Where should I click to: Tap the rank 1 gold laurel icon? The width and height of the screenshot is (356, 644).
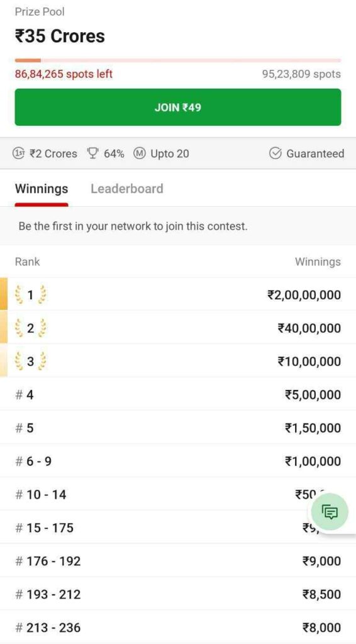(x=30, y=295)
